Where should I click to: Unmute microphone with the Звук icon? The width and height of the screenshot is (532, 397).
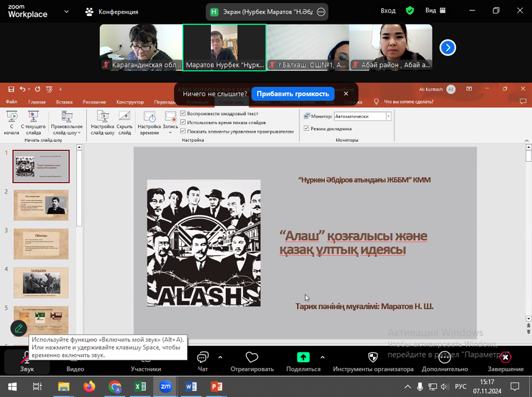click(26, 358)
